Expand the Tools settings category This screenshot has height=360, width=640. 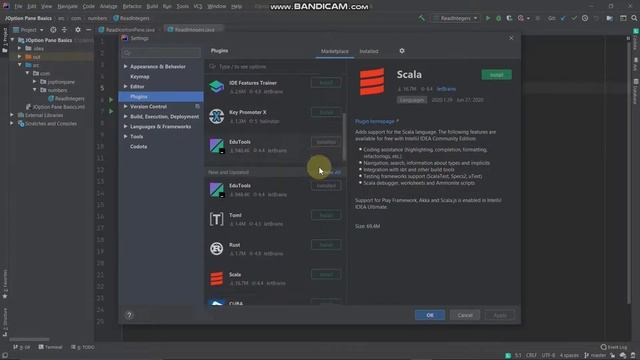click(125, 136)
